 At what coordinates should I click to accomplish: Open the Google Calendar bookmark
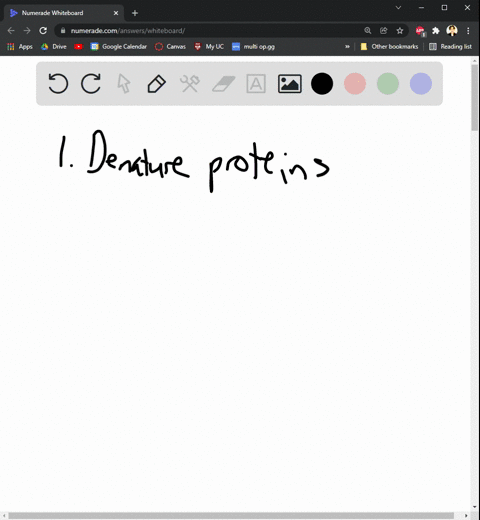(119, 47)
